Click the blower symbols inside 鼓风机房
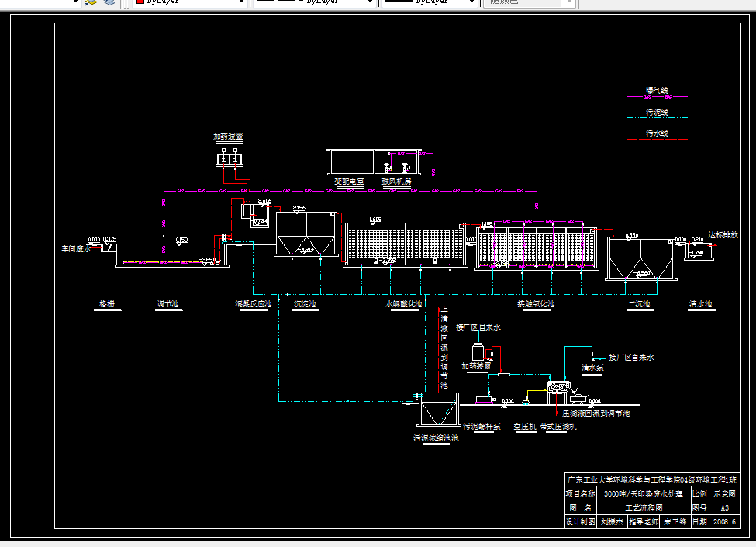Viewport: 756px width, 547px height. (x=396, y=167)
